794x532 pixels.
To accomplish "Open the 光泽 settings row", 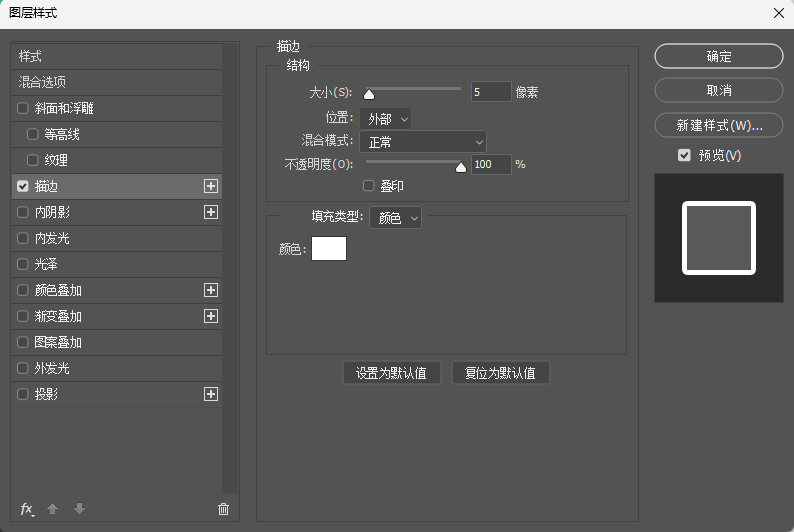I will [117, 264].
